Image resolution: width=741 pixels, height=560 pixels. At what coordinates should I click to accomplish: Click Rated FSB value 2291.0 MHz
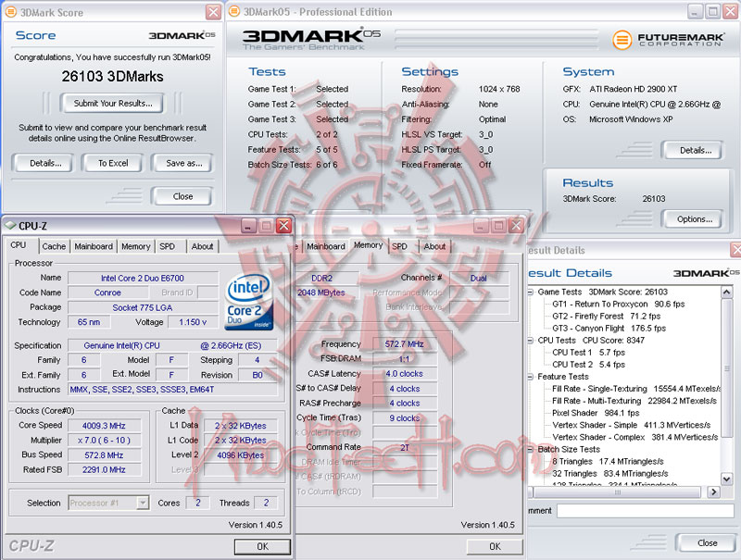point(105,470)
